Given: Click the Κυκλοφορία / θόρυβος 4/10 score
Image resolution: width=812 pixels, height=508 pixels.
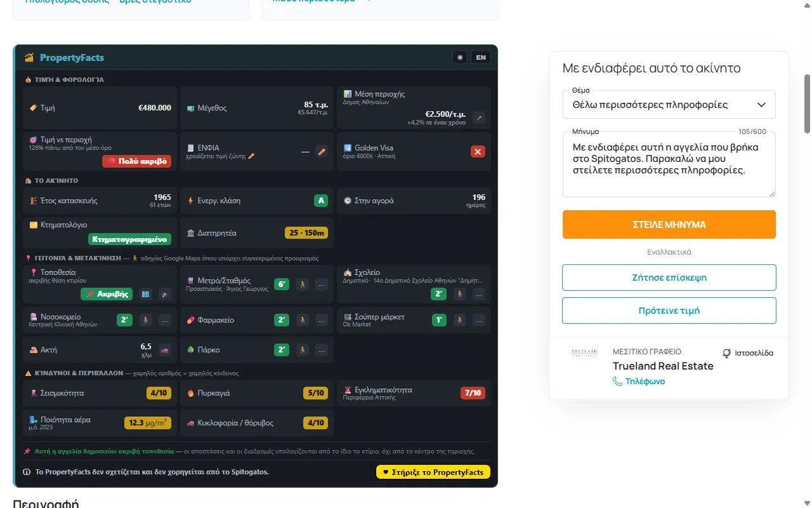Looking at the screenshot, I should click(316, 423).
